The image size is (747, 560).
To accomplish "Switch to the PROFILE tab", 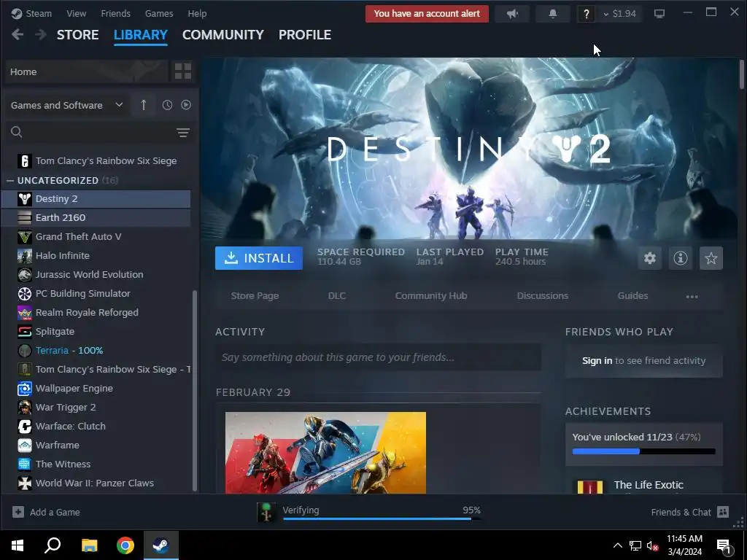I will coord(305,35).
